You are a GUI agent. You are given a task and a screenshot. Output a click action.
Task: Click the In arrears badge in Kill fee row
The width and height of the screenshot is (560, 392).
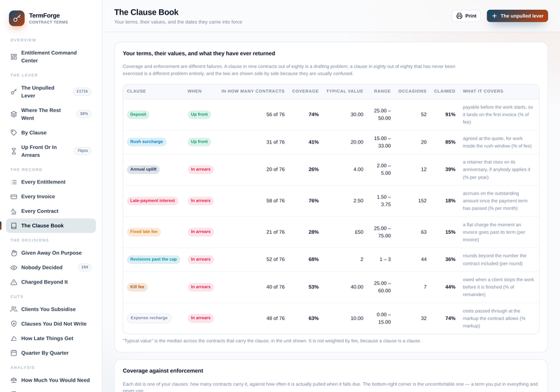pyautogui.click(x=201, y=287)
